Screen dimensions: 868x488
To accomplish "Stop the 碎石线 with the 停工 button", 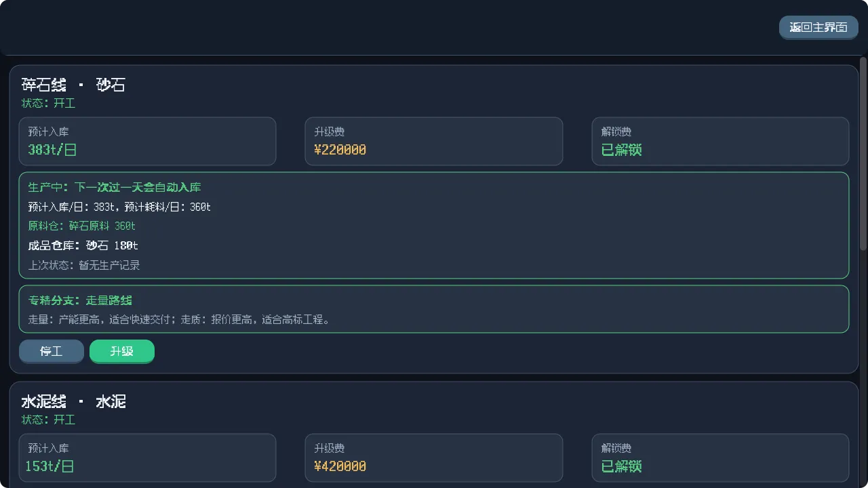I will click(x=52, y=351).
